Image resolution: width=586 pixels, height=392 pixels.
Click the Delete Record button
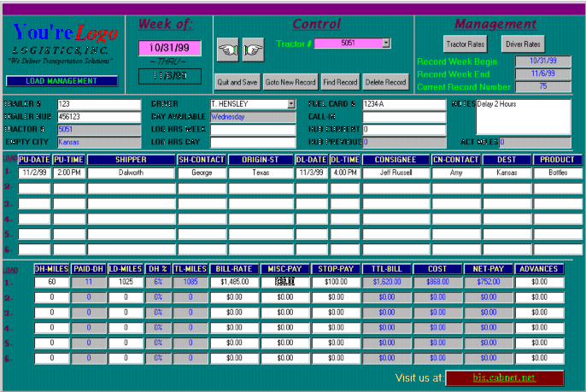pyautogui.click(x=385, y=82)
